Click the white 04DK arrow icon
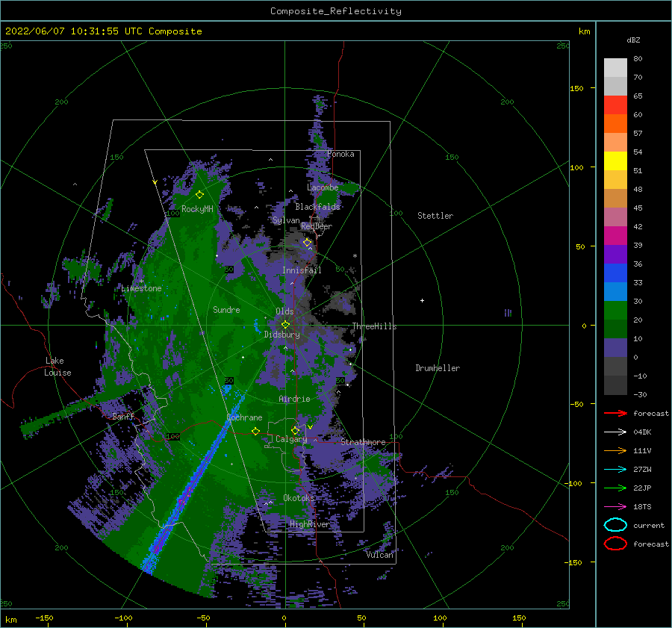Screen dimensions: 672x628 (615, 432)
